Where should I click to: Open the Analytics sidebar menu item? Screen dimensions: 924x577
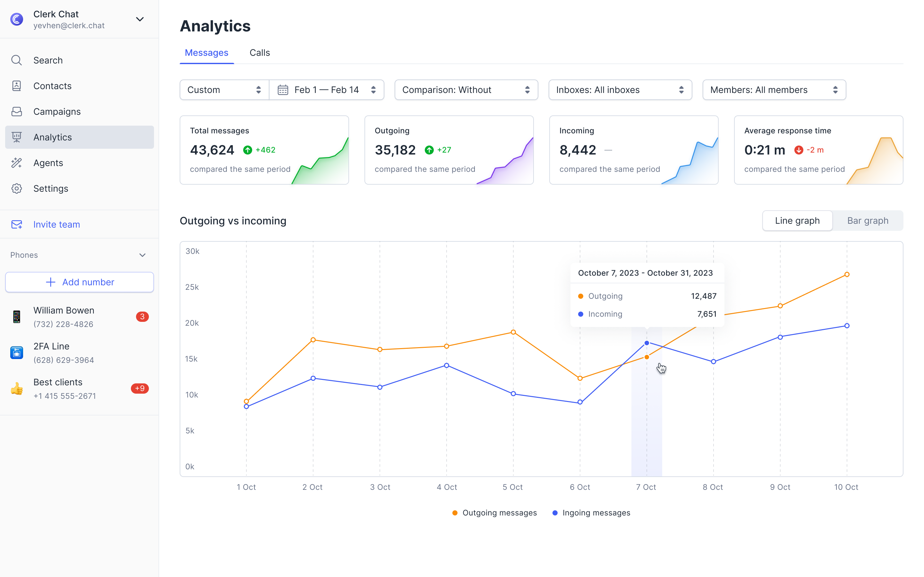click(x=80, y=138)
